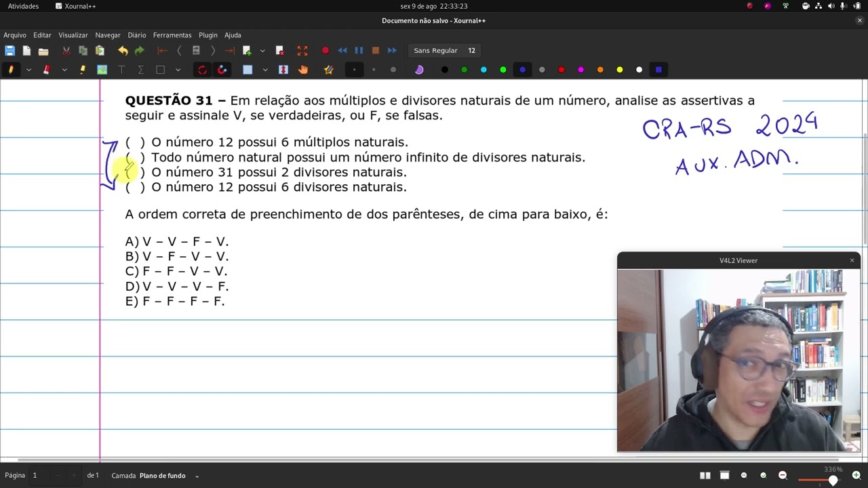Close the V4L2 Viewer window
The width and height of the screenshot is (868, 488).
tap(852, 260)
